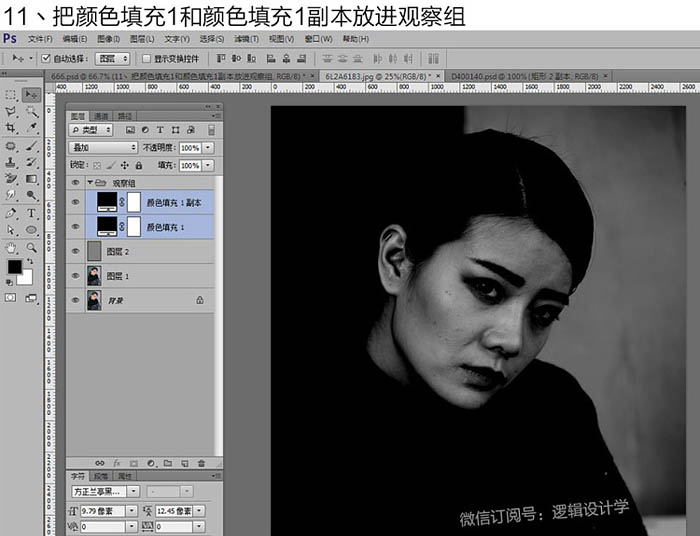Viewport: 700px width, 536px height.
Task: Switch to the 路径 paths tab
Action: click(125, 116)
